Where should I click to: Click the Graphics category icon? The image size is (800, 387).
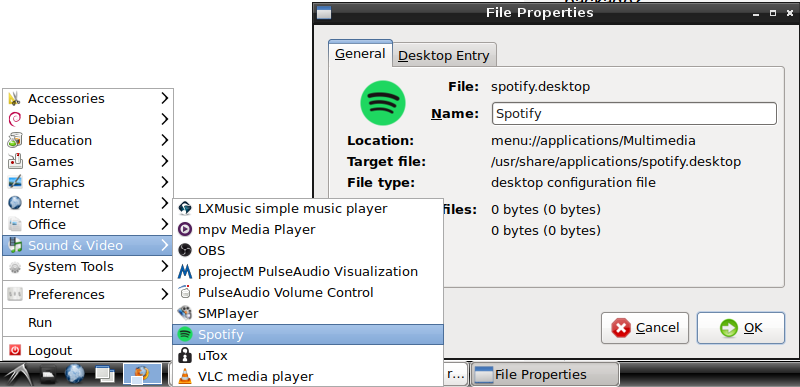tap(15, 182)
